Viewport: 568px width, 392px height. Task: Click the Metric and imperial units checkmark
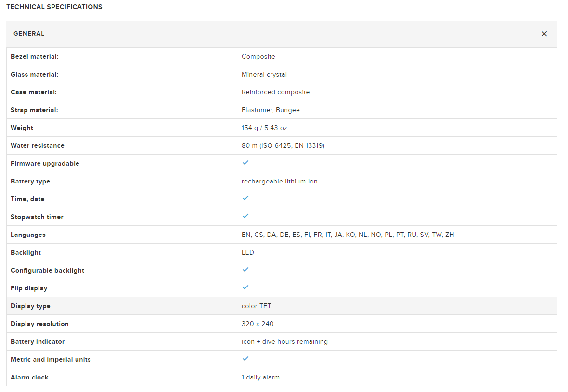[x=245, y=359]
